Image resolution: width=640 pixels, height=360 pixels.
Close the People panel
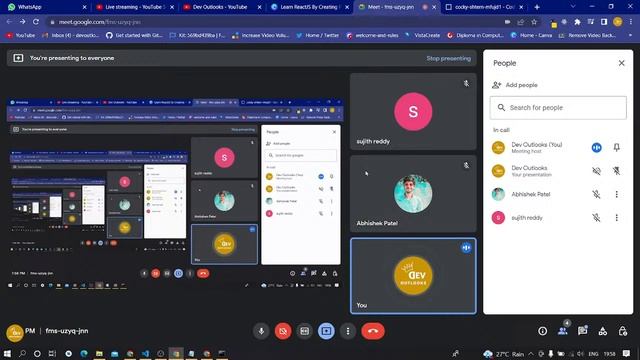(x=621, y=63)
